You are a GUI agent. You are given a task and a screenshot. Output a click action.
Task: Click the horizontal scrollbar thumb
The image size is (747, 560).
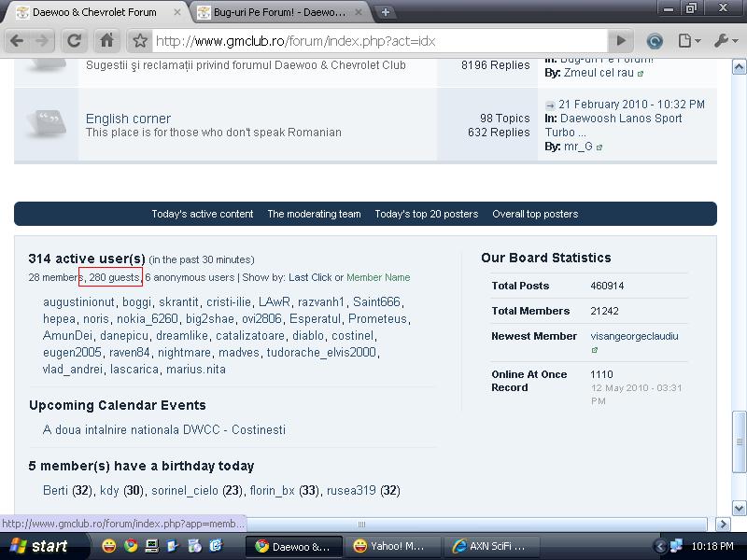tap(362, 525)
